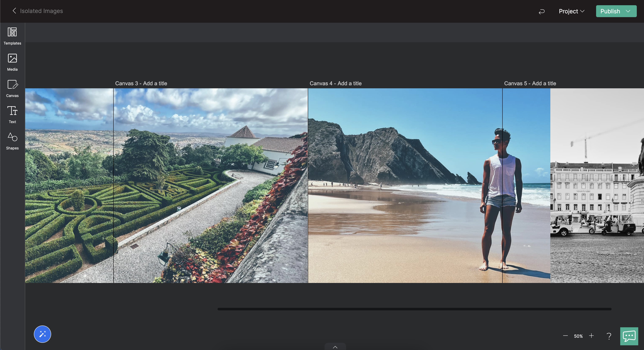Click the help question mark icon
Viewport: 644px width, 350px height.
click(x=609, y=336)
